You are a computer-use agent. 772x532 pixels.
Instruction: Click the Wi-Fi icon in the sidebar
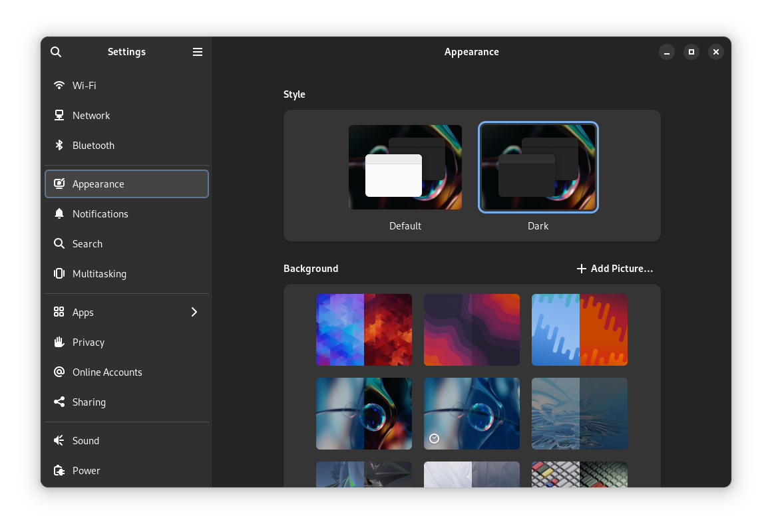(59, 85)
